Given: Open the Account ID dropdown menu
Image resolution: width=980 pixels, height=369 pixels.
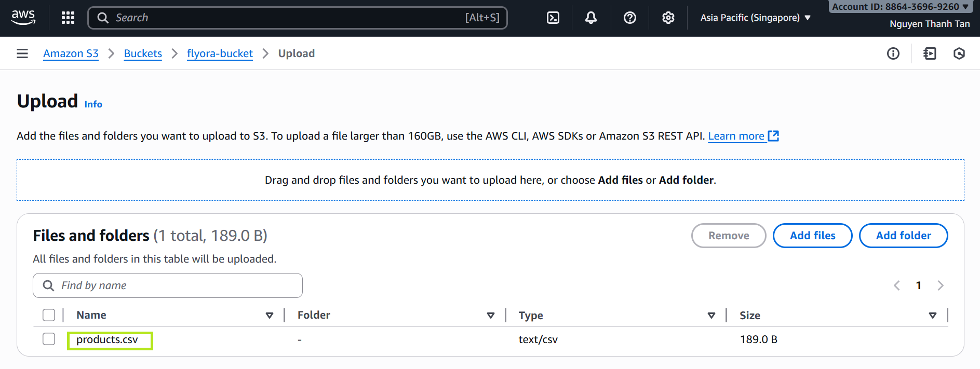Looking at the screenshot, I should (x=900, y=7).
